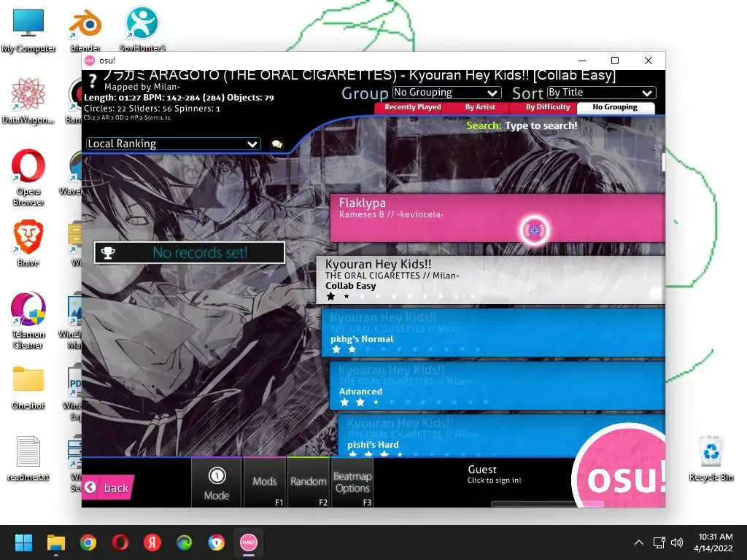Open clock and date in taskbar
The image size is (747, 560).
pyautogui.click(x=713, y=542)
